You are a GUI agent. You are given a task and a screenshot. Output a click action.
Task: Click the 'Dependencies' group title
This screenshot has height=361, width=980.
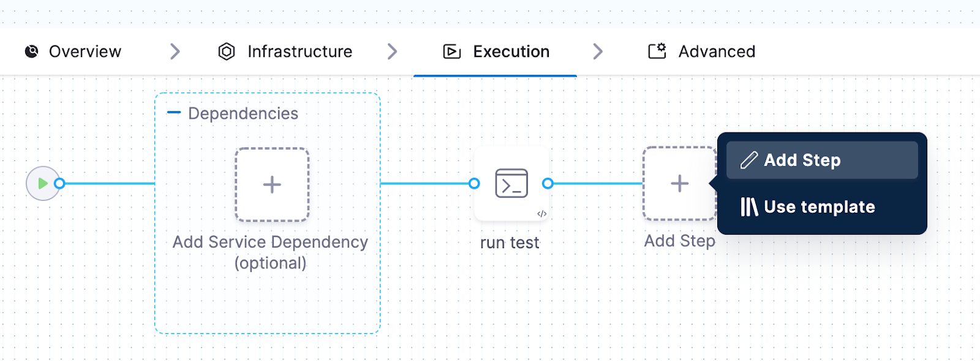pos(243,113)
